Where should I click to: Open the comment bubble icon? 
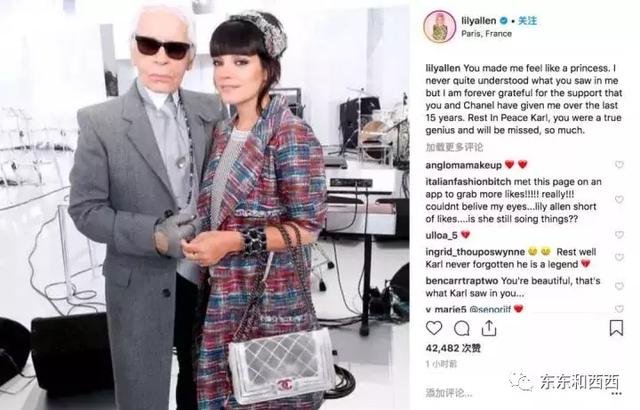pos(462,328)
